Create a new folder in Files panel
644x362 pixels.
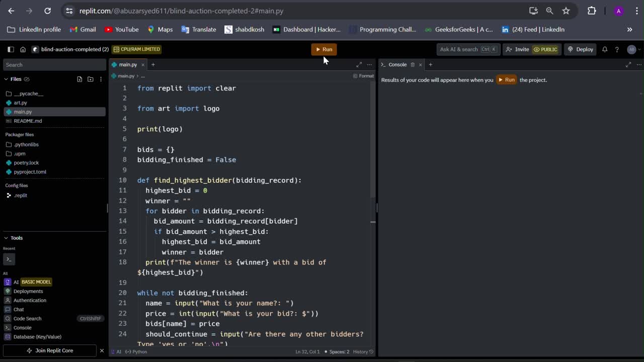(91, 79)
